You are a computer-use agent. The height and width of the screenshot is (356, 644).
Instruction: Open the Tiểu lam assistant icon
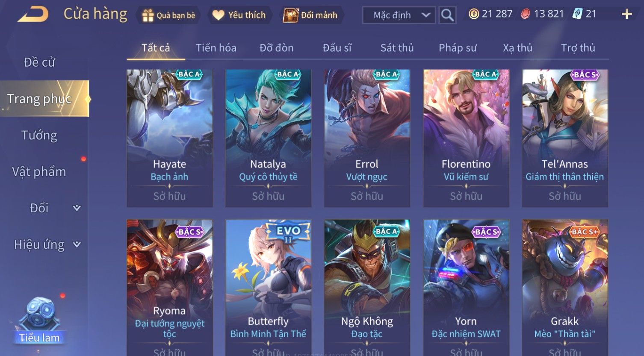pos(39,321)
